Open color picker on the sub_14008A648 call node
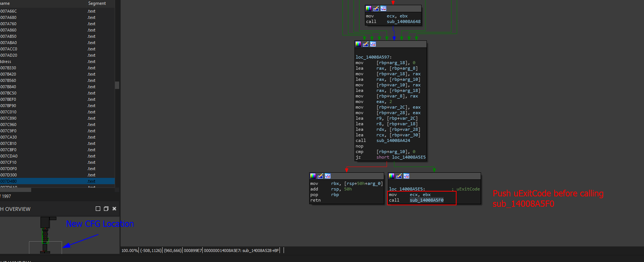This screenshot has width=644, height=262. pos(369,9)
